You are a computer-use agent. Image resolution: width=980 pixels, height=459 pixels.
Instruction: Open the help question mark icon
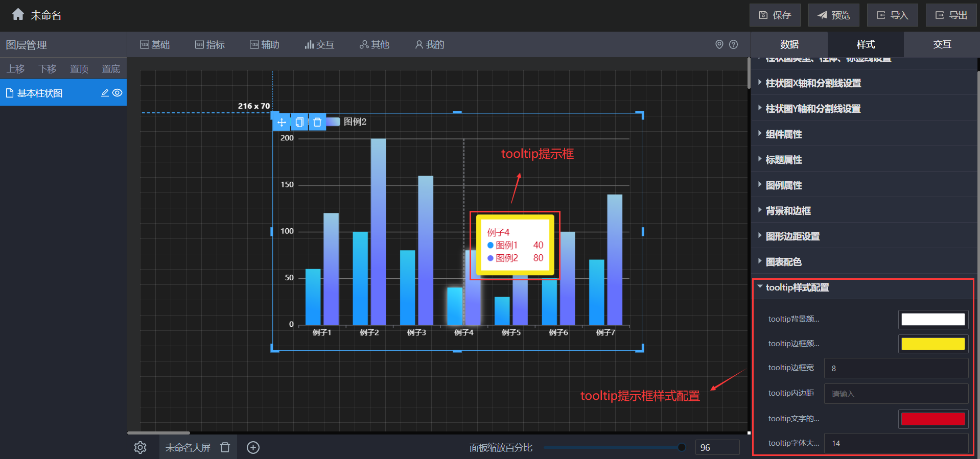click(x=733, y=44)
